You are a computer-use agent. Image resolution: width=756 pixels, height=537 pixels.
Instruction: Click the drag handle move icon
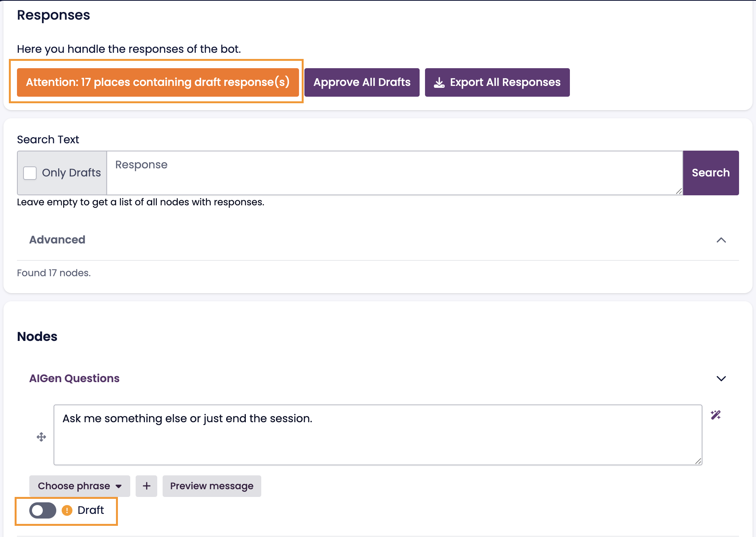(x=41, y=437)
